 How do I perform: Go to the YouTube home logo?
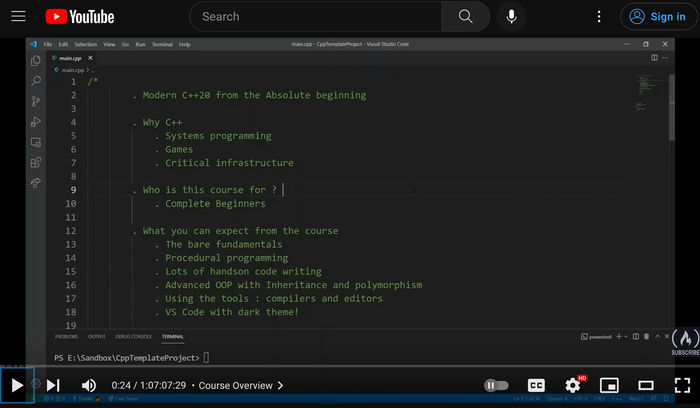80,17
